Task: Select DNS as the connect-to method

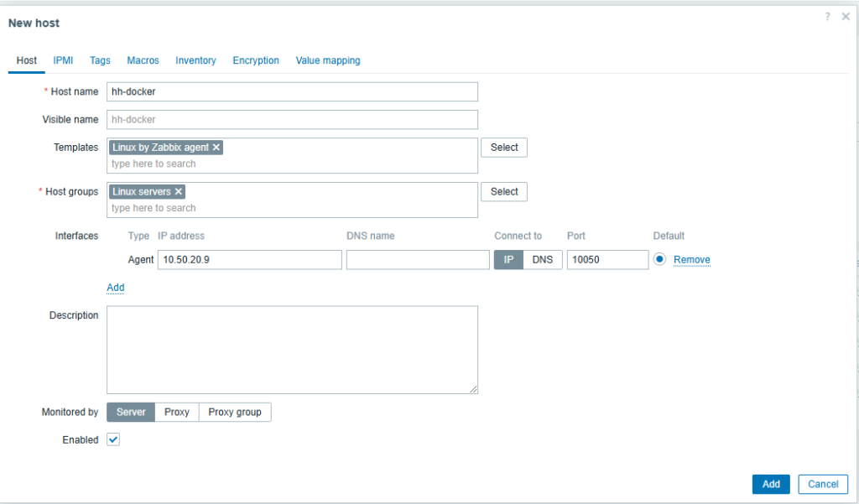Action: coord(543,259)
